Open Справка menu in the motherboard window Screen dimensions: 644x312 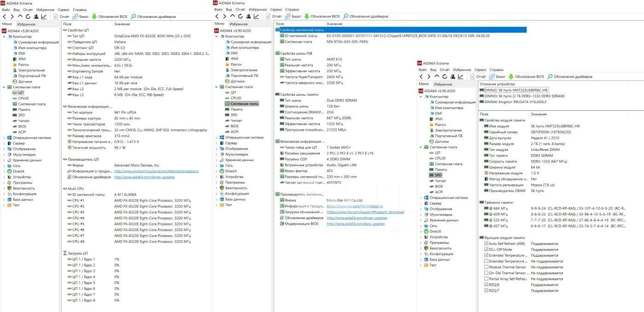292,9
